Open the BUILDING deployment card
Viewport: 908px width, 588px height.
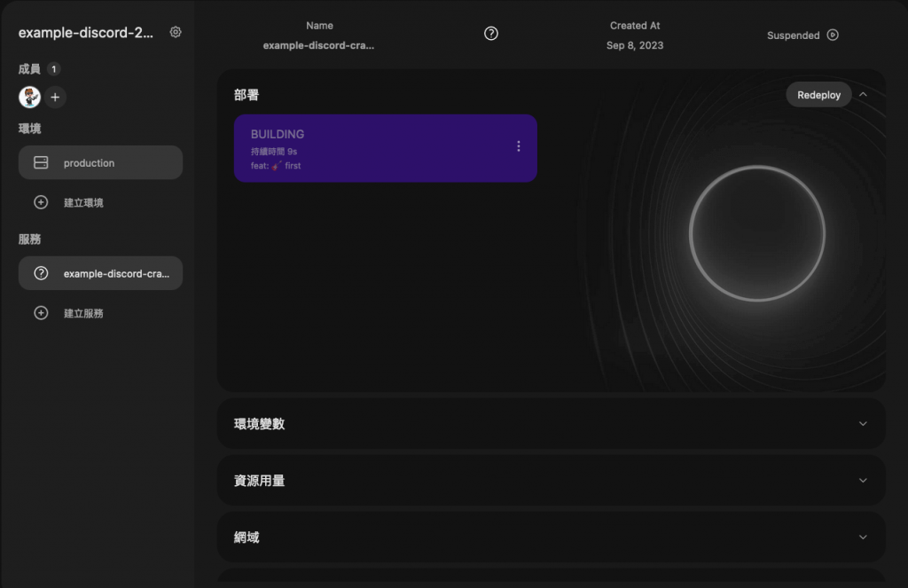point(385,148)
